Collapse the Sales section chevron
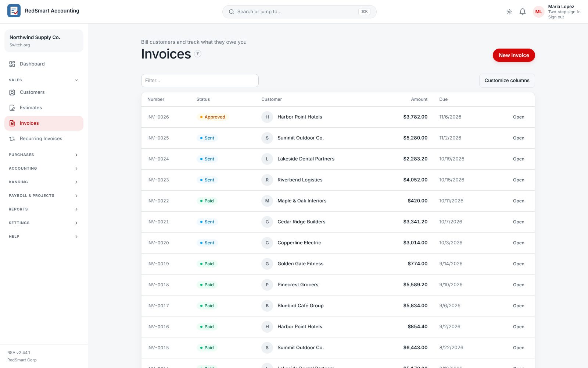The width and height of the screenshot is (588, 368). [x=76, y=80]
